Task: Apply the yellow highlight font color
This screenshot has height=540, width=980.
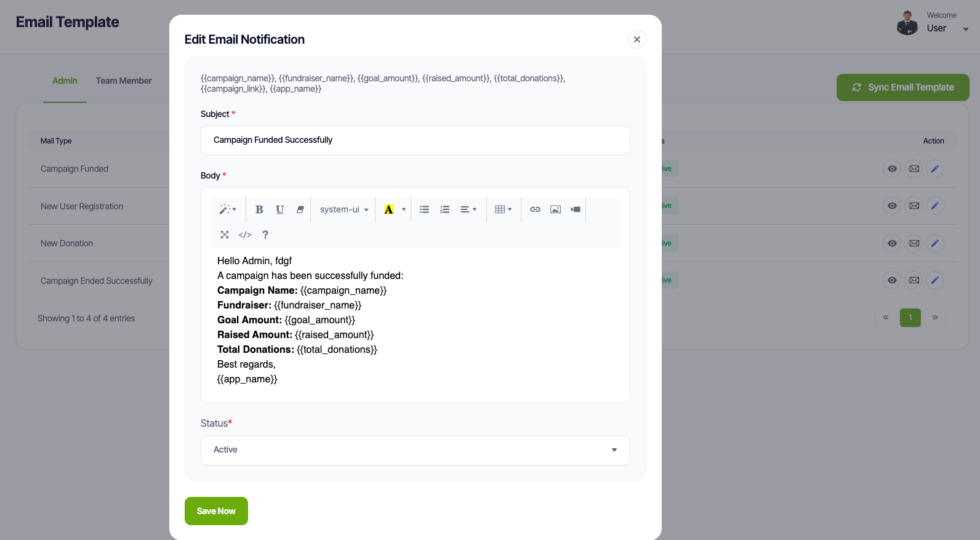Action: 389,209
